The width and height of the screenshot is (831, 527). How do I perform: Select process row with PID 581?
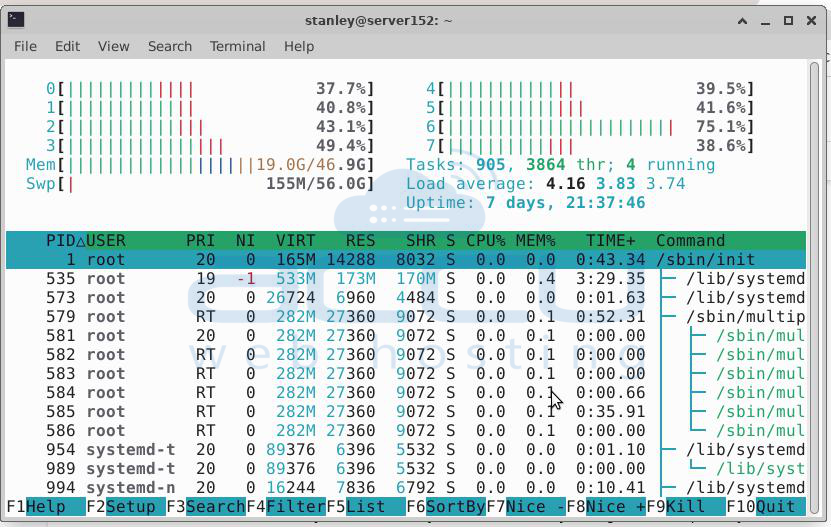point(406,336)
